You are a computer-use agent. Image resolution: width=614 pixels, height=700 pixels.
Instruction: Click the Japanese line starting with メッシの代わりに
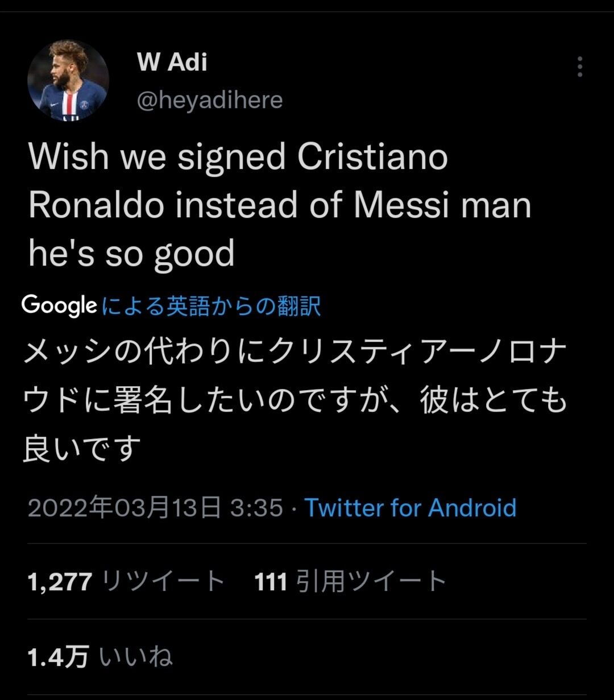pyautogui.click(x=295, y=354)
